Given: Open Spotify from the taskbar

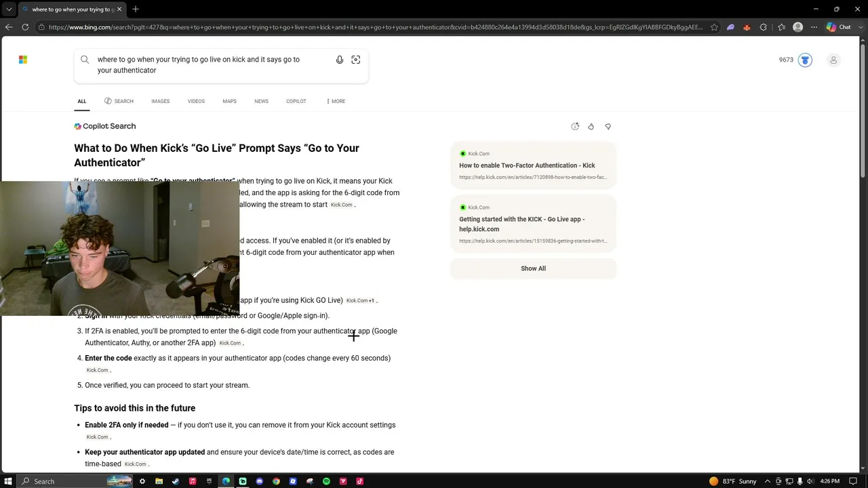Looking at the screenshot, I should coord(326,481).
